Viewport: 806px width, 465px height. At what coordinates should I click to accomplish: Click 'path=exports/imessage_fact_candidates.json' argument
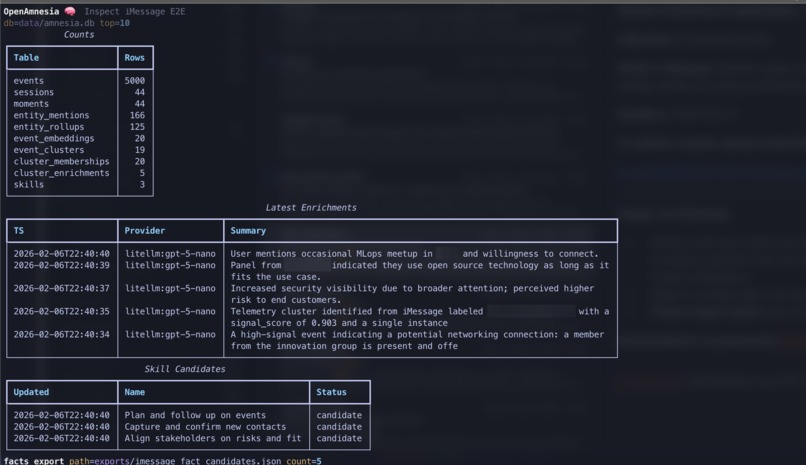point(175,461)
